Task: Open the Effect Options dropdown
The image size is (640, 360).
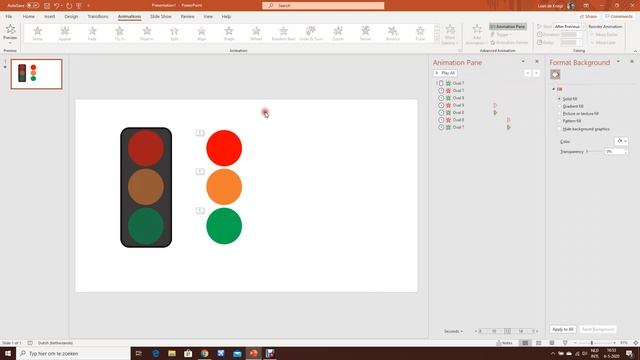Action: pyautogui.click(x=450, y=34)
